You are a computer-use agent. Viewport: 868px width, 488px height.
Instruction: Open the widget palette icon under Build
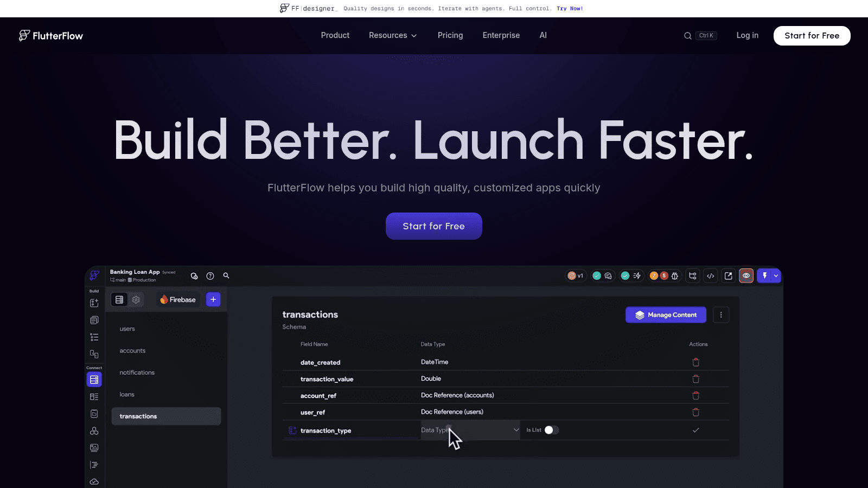94,303
